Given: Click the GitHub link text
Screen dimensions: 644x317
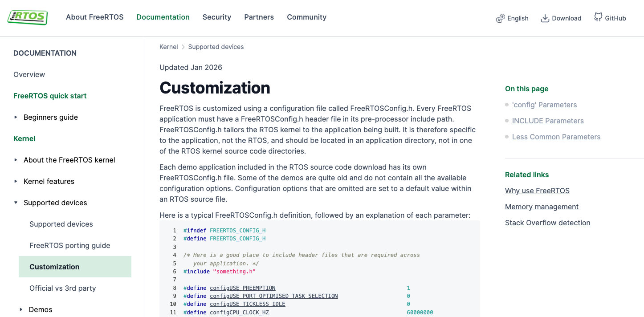Looking at the screenshot, I should click(x=615, y=18).
